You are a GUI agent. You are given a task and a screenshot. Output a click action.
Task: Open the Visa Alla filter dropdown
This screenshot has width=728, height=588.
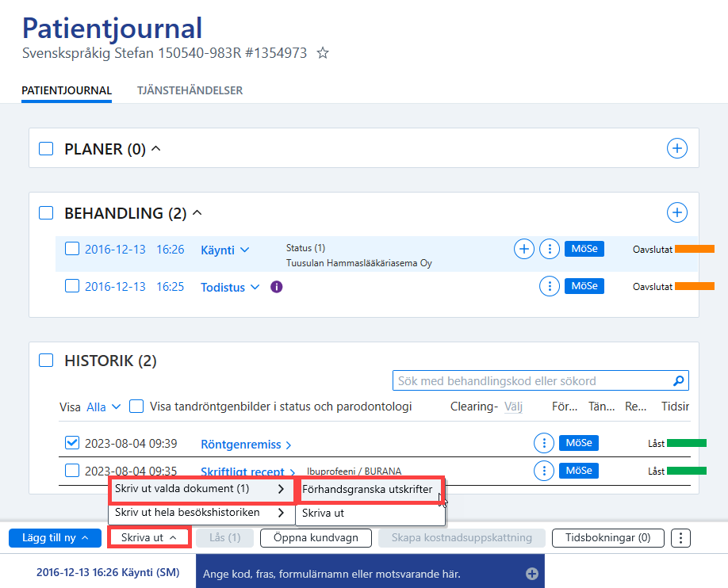pos(104,407)
